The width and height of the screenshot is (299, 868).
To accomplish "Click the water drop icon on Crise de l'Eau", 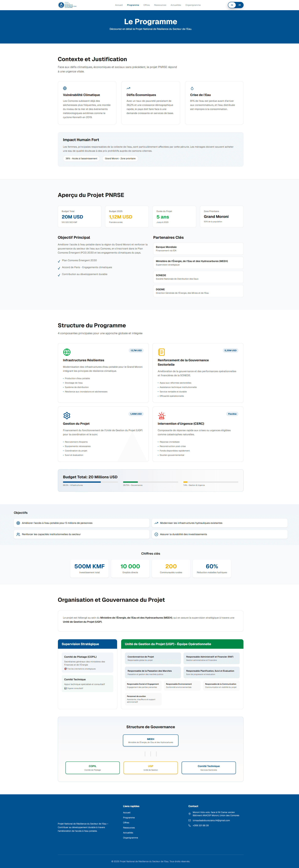I will (192, 88).
